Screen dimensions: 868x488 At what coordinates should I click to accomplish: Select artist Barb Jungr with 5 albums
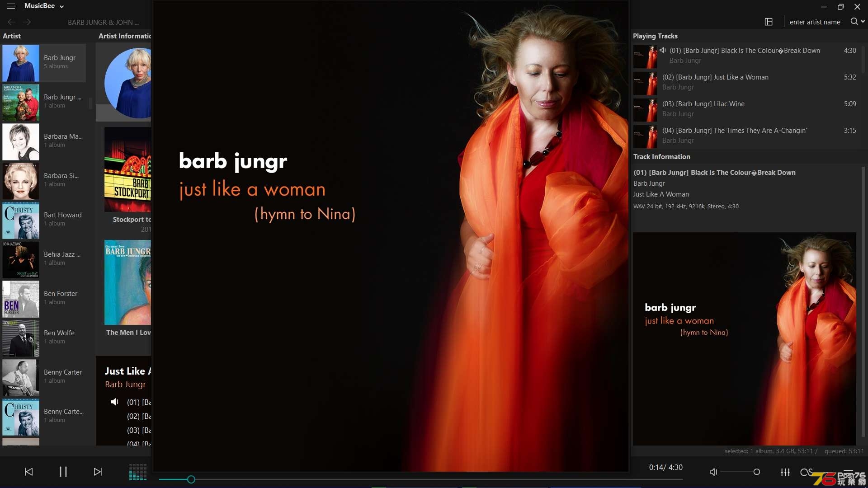coord(44,63)
